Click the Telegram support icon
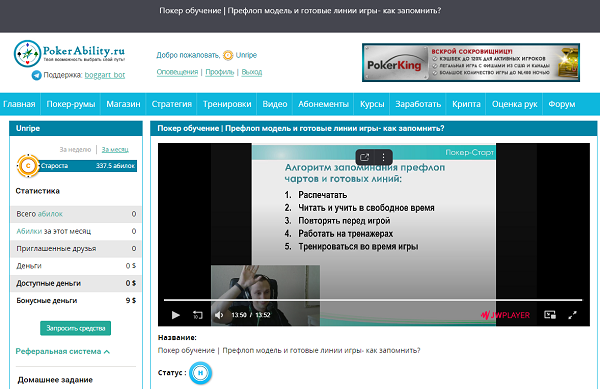 pos(36,75)
